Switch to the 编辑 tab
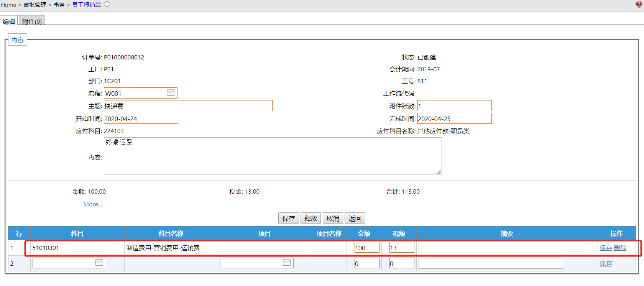 (9, 21)
